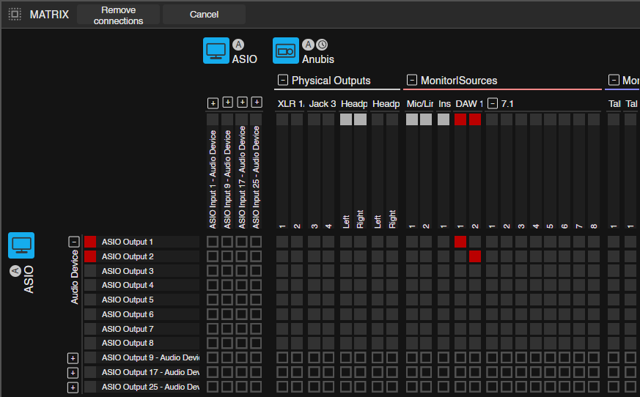Collapse the MonitorISources group
640x397 pixels.
pos(412,80)
